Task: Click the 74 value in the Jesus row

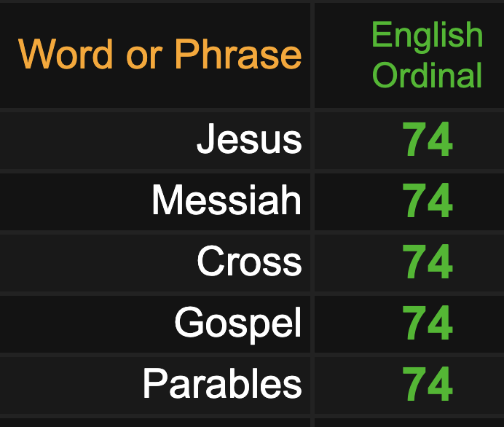Action: point(428,139)
